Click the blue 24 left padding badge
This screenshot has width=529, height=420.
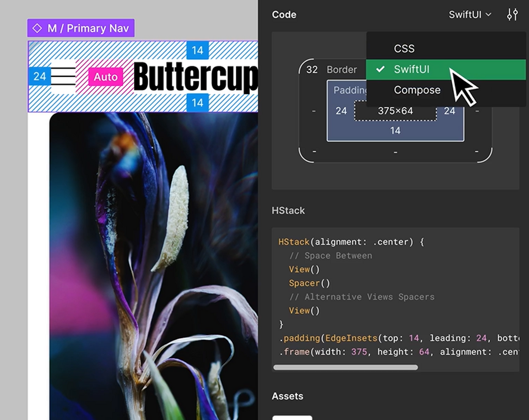[x=40, y=77]
